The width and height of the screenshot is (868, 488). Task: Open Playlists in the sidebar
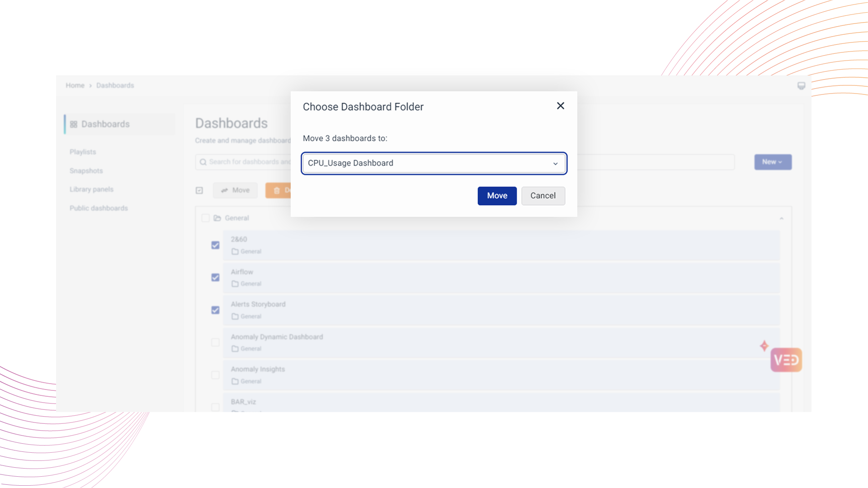83,152
